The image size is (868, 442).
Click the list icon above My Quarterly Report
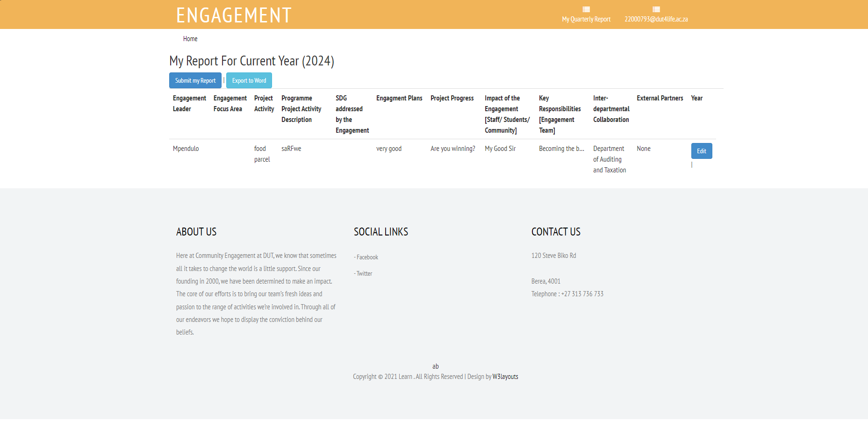586,9
